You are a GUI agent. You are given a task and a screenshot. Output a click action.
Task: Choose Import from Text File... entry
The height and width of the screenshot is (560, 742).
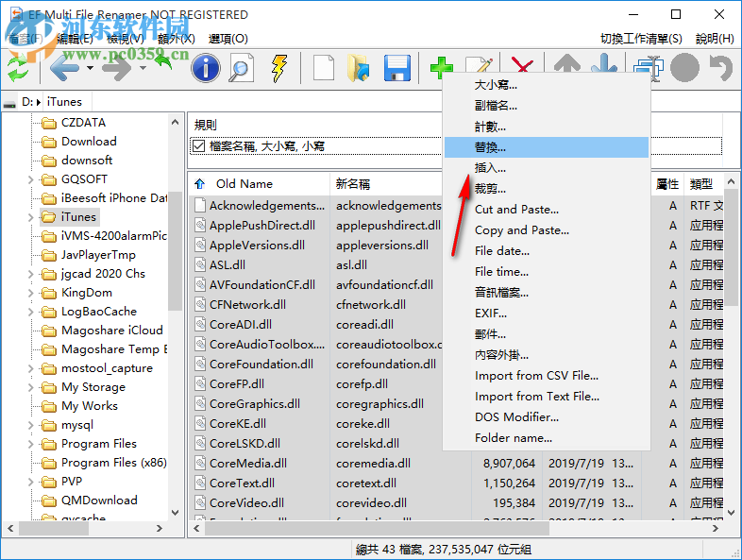[x=546, y=397]
